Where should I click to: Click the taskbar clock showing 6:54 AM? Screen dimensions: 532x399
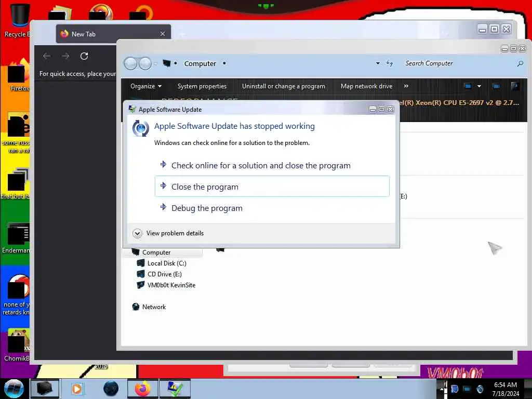point(505,389)
